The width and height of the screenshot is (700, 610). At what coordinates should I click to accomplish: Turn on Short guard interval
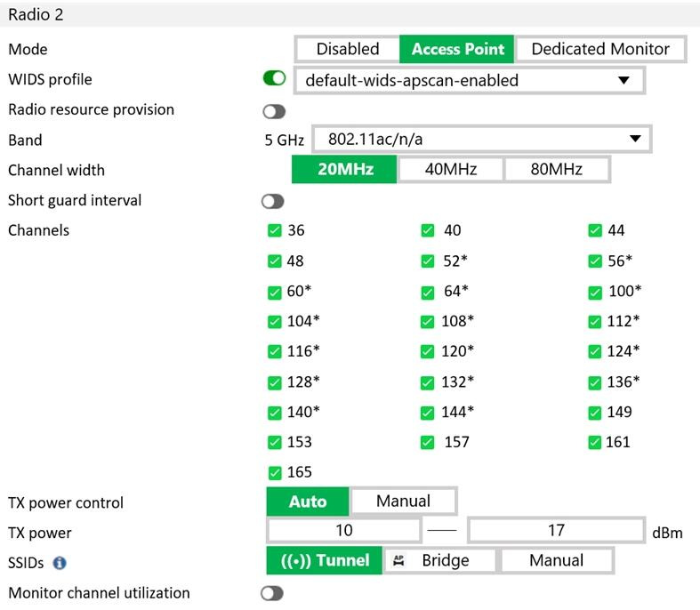[x=274, y=202]
